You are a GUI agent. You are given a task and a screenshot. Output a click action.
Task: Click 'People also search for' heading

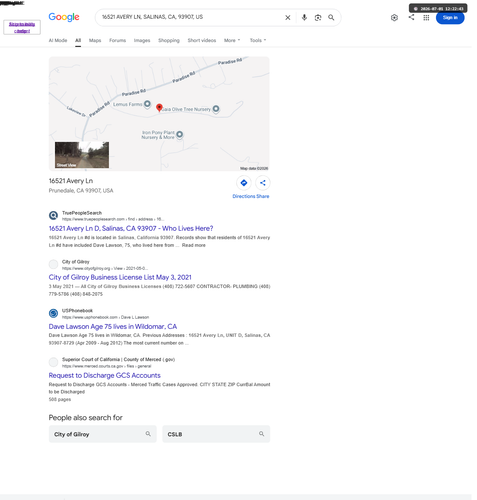pyautogui.click(x=86, y=418)
